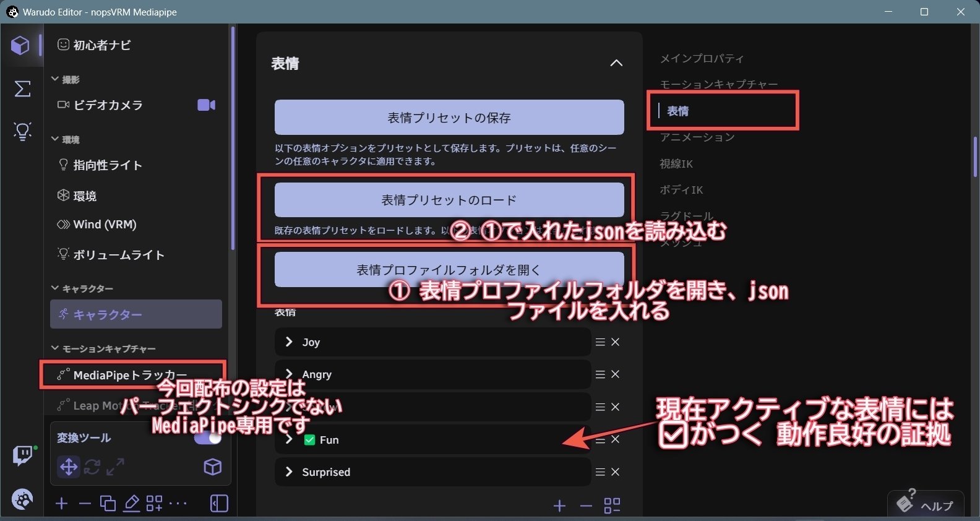Select the Assets cube icon in sidebar
This screenshot has height=521, width=980.
pyautogui.click(x=20, y=45)
